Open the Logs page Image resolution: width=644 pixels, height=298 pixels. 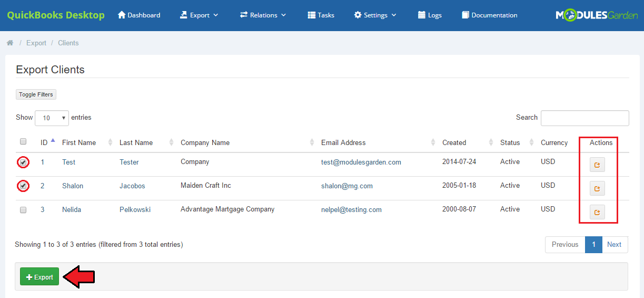pyautogui.click(x=430, y=15)
